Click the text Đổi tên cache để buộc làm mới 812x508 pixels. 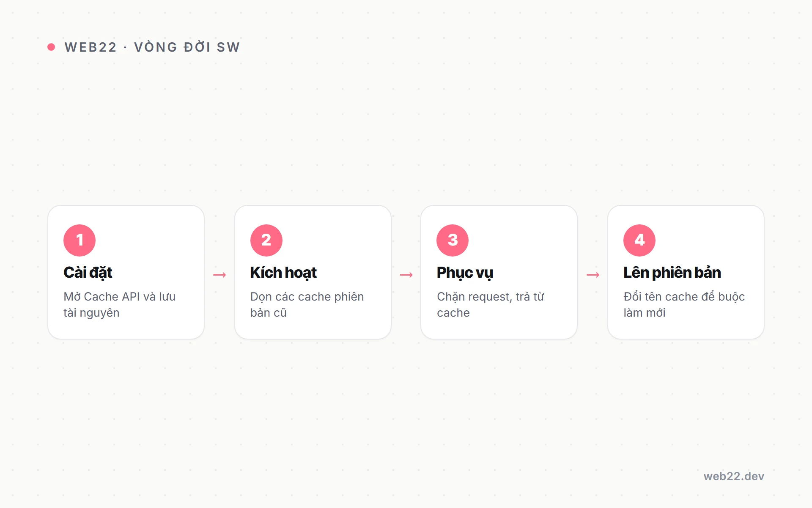pyautogui.click(x=684, y=304)
